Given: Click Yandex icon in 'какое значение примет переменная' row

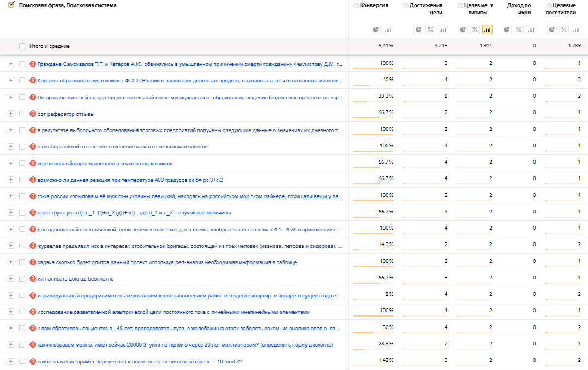Looking at the screenshot, I should [x=33, y=361].
